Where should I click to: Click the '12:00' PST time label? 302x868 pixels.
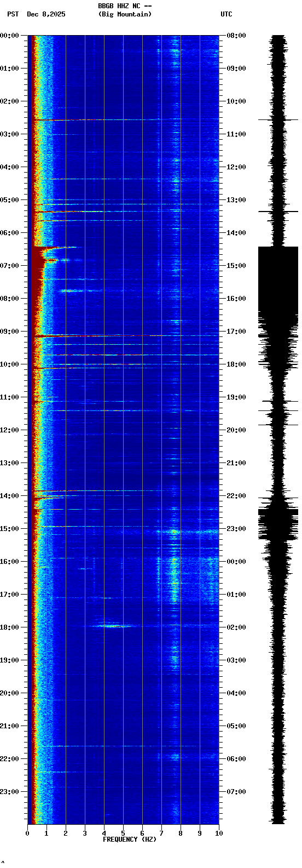(9, 430)
